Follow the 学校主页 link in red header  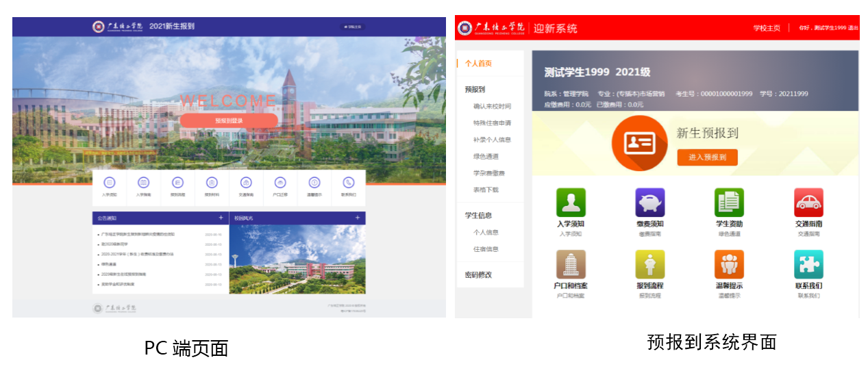[767, 28]
